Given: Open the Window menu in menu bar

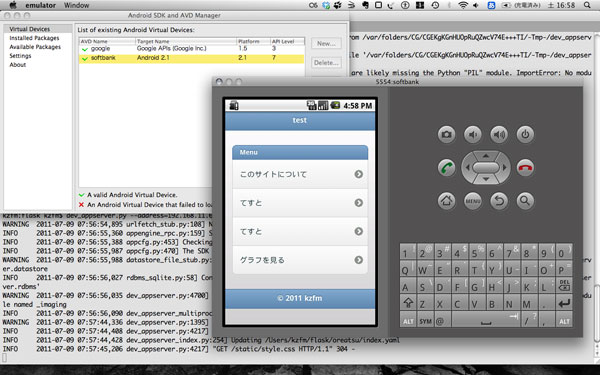Looking at the screenshot, I should coord(77,5).
